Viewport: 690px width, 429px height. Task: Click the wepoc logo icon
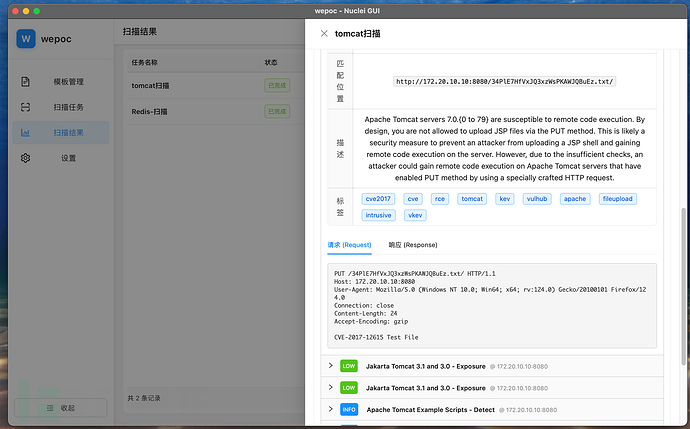[x=26, y=39]
